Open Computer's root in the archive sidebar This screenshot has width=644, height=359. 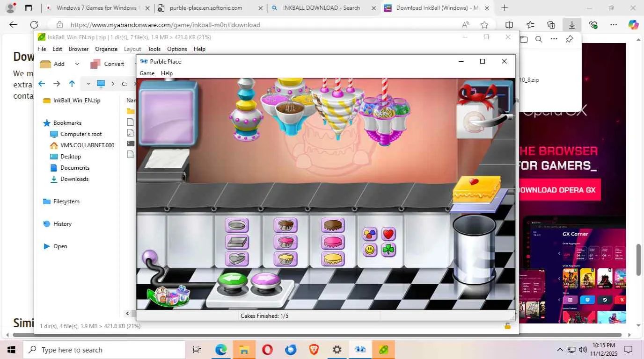76,134
